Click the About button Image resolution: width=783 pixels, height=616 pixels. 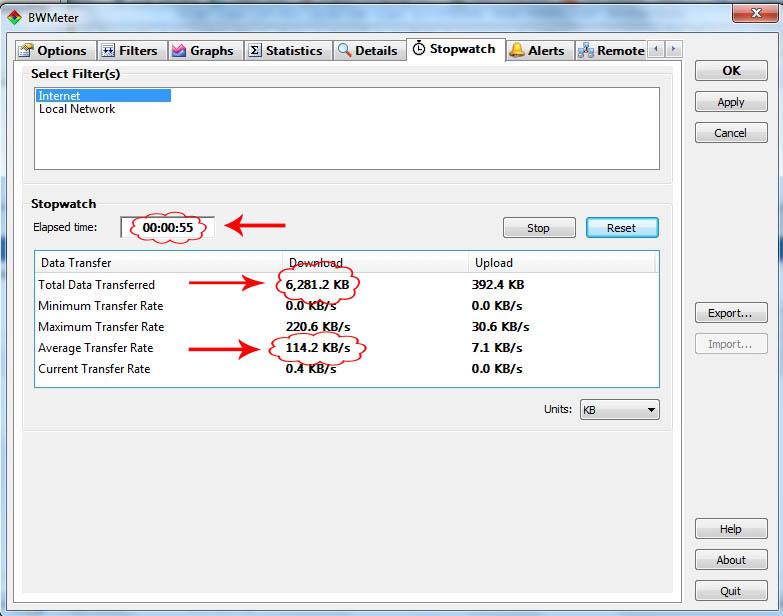click(731, 560)
